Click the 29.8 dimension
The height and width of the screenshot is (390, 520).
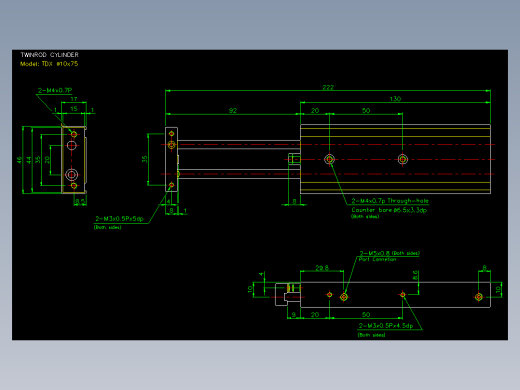coord(322,268)
